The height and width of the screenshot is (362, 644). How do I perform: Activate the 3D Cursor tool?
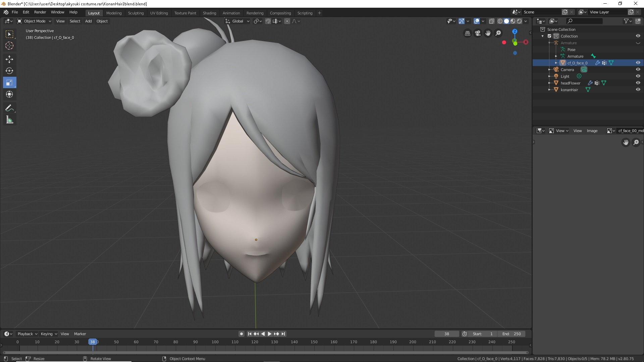click(x=9, y=46)
